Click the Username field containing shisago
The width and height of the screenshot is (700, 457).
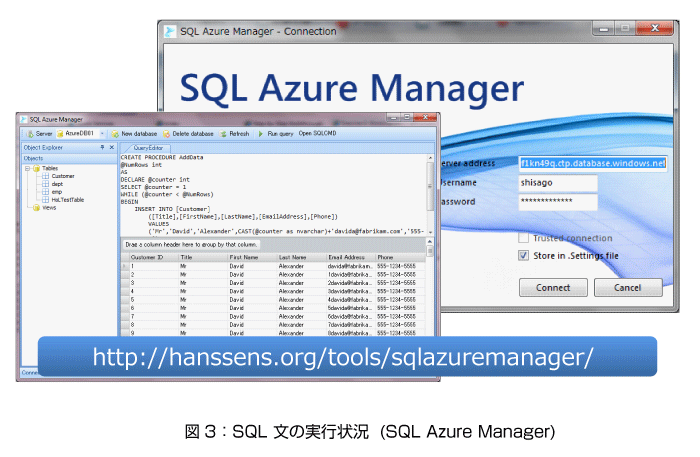[558, 183]
